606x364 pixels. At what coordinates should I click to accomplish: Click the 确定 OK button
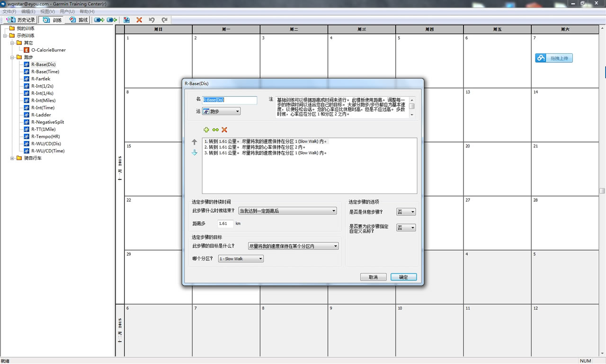pyautogui.click(x=403, y=277)
